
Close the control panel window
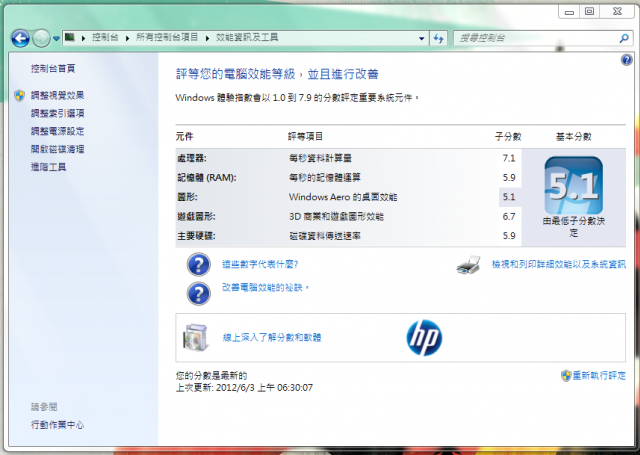(x=617, y=12)
